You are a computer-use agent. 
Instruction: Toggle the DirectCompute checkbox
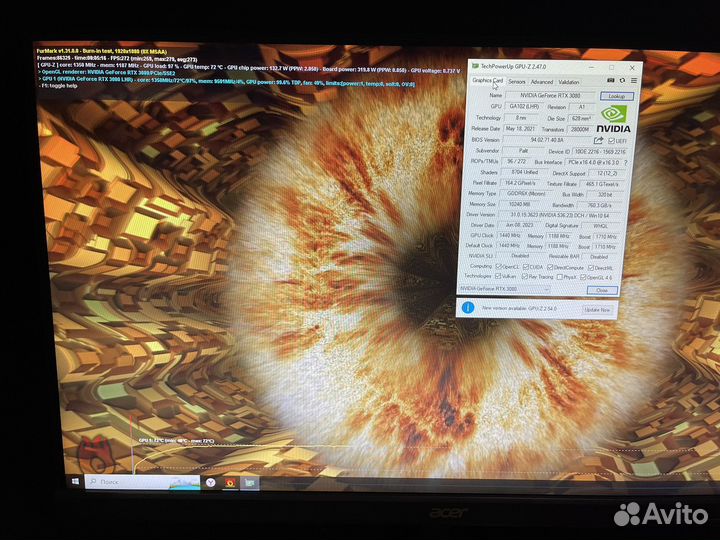(550, 267)
